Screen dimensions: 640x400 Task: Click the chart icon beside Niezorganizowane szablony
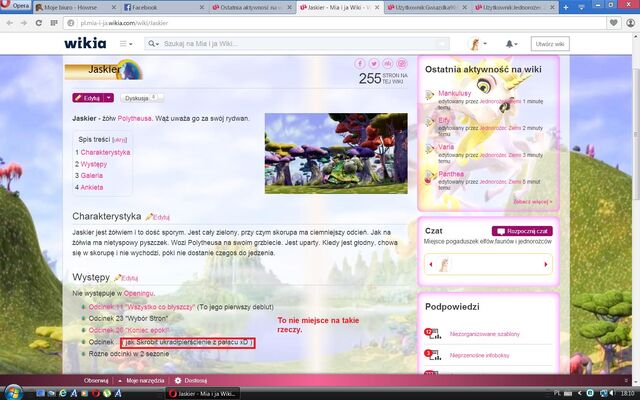pyautogui.click(x=433, y=333)
